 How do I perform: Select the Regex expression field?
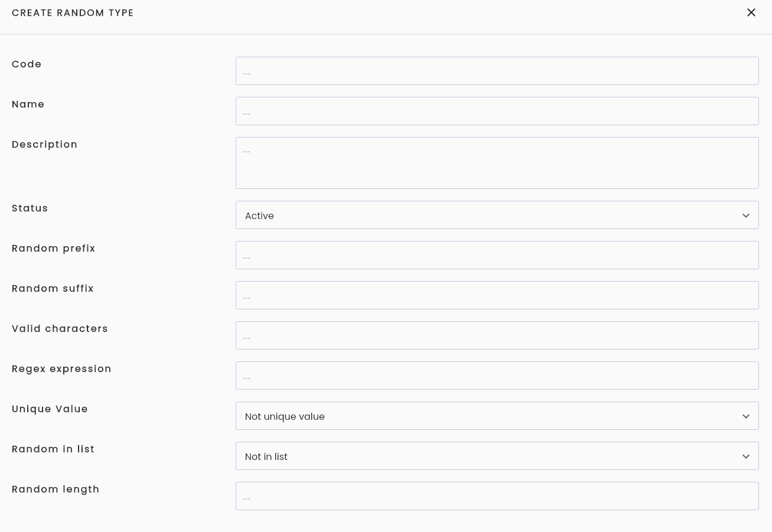tap(497, 376)
